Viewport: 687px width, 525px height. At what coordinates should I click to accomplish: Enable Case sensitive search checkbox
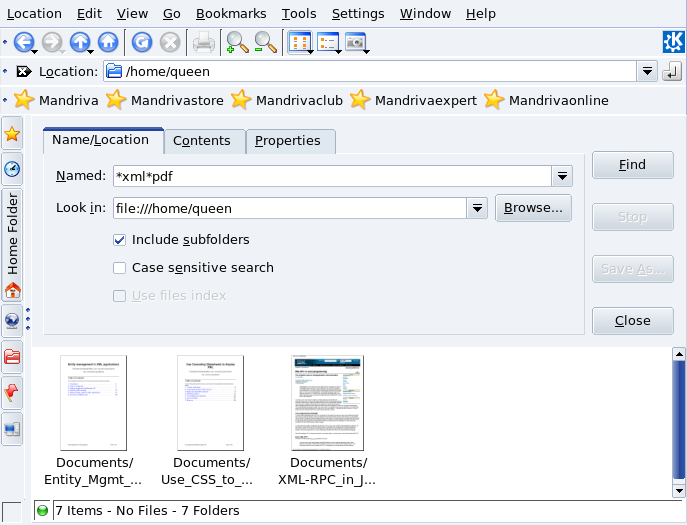pos(120,268)
